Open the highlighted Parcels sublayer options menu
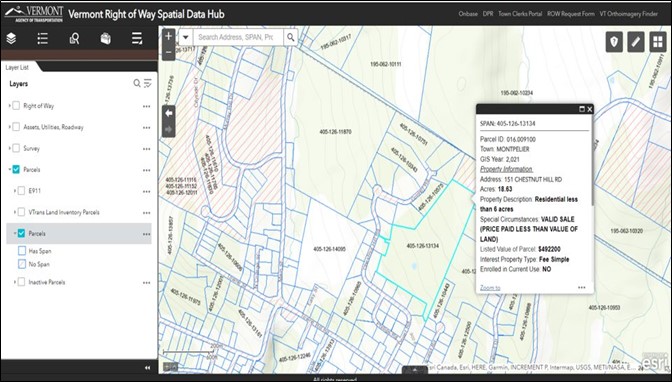This screenshot has width=672, height=382. [147, 234]
